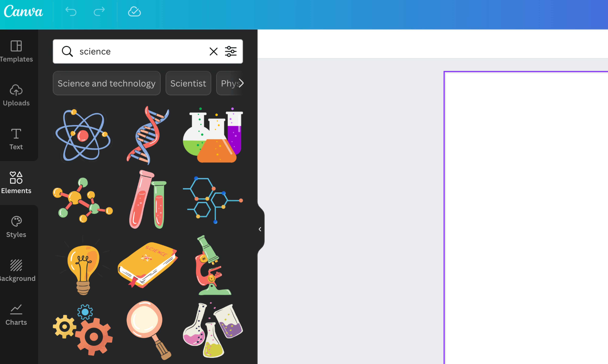Click the Science and technology tag
This screenshot has width=608, height=364.
(x=106, y=83)
